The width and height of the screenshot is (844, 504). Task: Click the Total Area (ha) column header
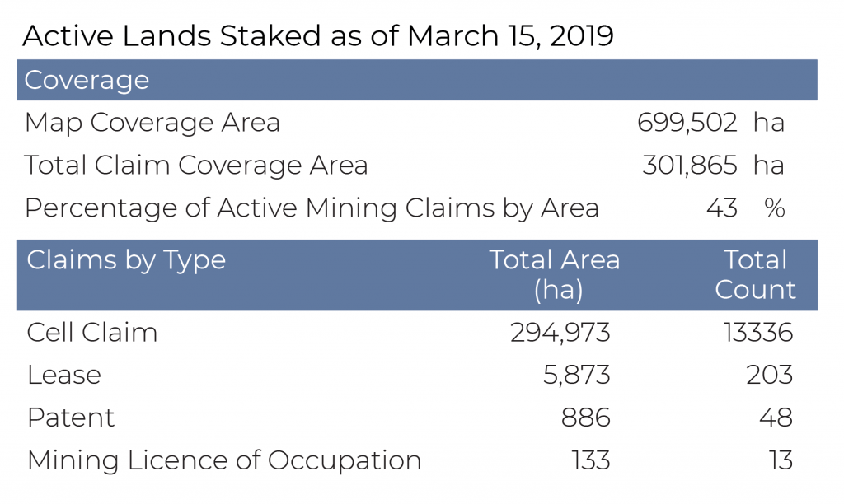click(x=555, y=275)
